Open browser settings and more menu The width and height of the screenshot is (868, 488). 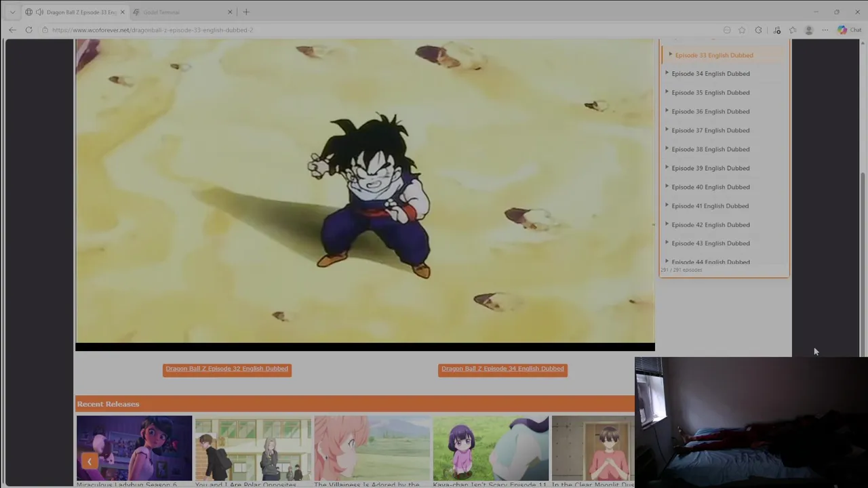tap(825, 30)
